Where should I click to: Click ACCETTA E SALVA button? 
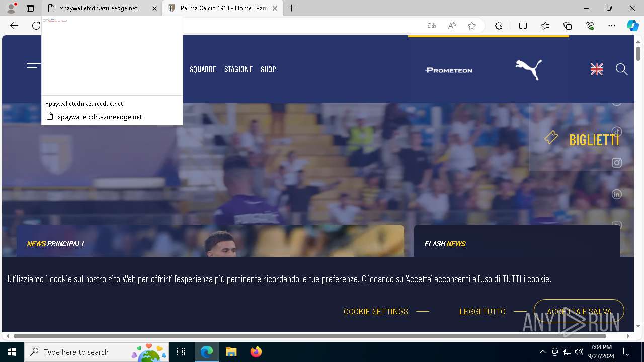click(579, 311)
